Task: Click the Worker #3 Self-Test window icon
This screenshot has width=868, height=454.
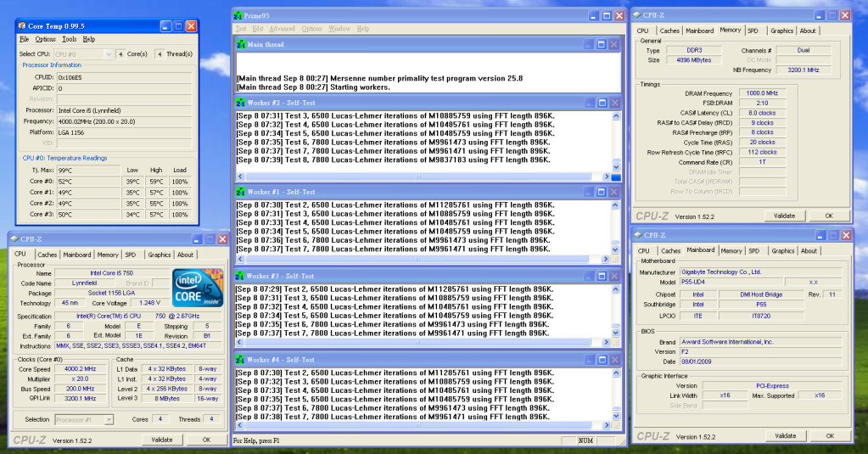Action: pos(239,277)
